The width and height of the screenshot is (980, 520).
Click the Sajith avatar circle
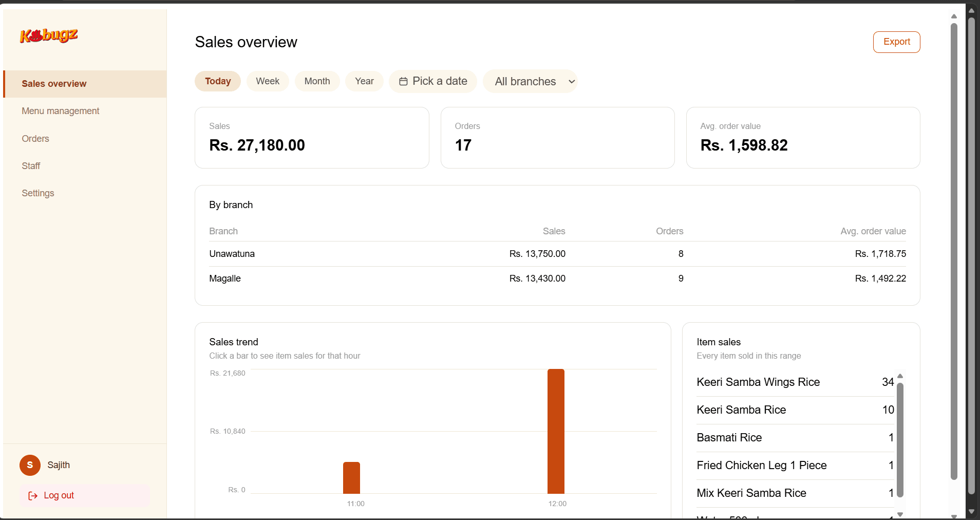(x=30, y=465)
